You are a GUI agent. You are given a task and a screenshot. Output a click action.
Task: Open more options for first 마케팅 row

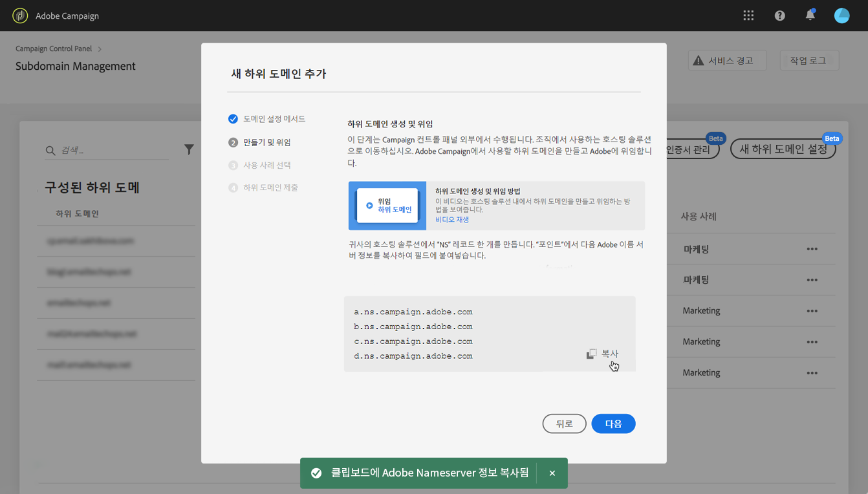[812, 249]
